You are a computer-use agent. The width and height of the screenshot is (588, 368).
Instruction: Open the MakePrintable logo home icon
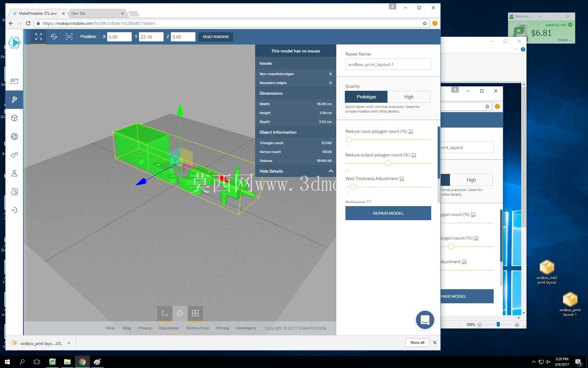point(14,42)
